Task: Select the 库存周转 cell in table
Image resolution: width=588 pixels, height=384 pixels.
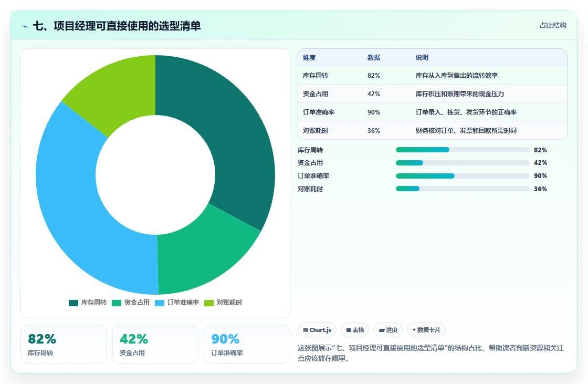Action: tap(316, 76)
